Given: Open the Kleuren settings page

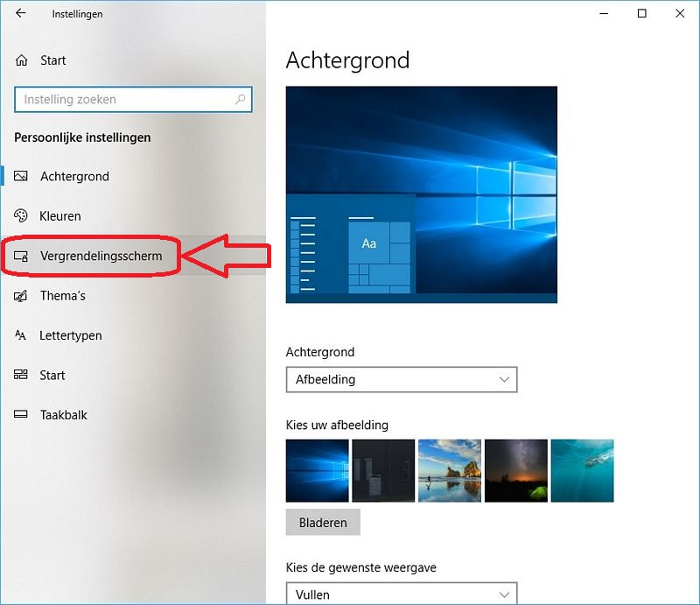Looking at the screenshot, I should [133, 215].
